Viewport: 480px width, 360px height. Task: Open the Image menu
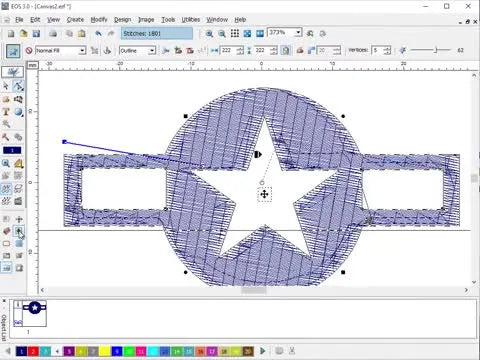[x=146, y=20]
